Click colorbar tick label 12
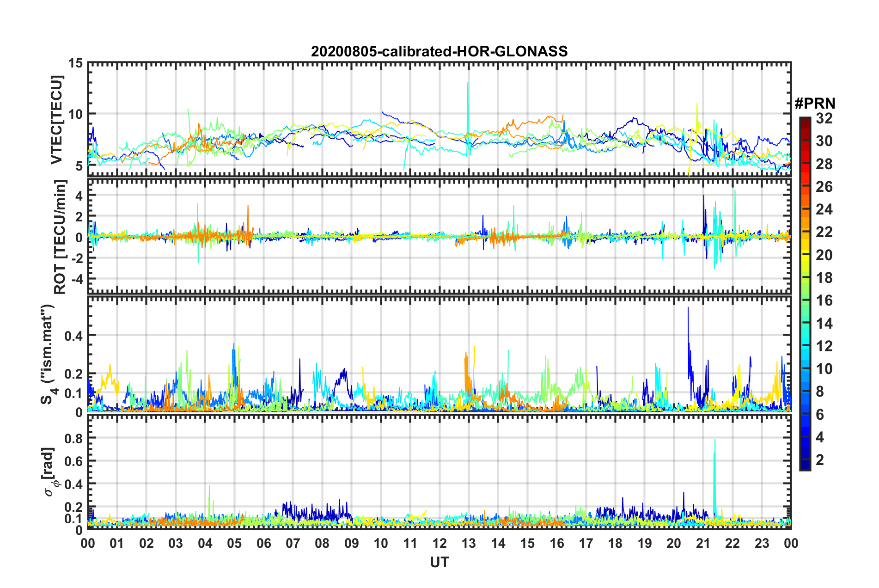879x588 pixels. (x=824, y=346)
